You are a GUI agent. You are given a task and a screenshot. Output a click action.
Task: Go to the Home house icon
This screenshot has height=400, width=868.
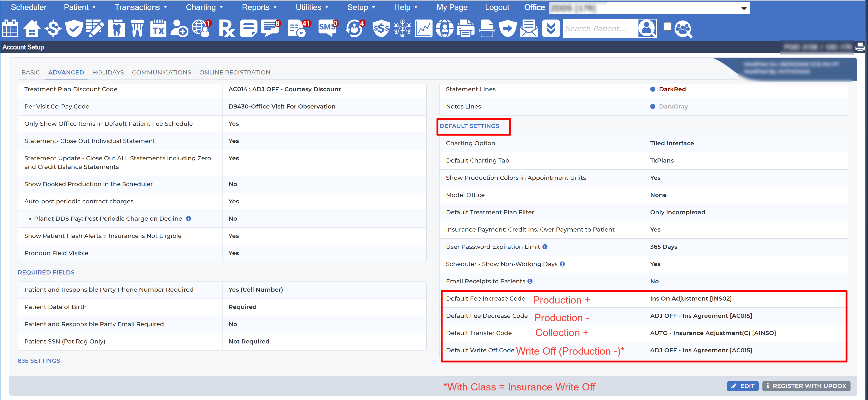pyautogui.click(x=32, y=29)
